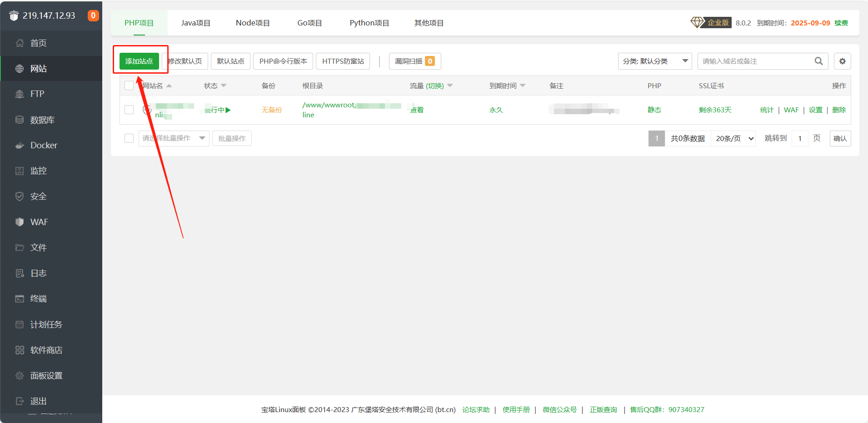
Task: Switch to the Java项目 tab
Action: click(195, 23)
